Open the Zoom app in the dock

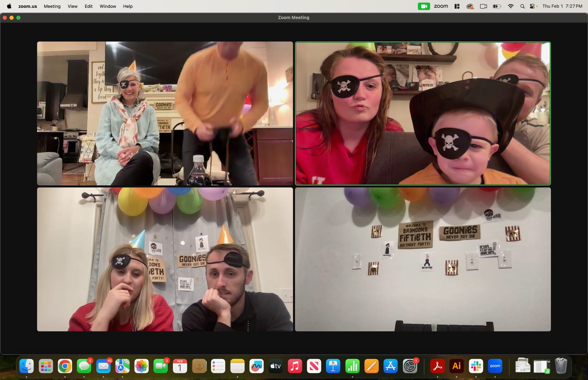click(x=495, y=366)
